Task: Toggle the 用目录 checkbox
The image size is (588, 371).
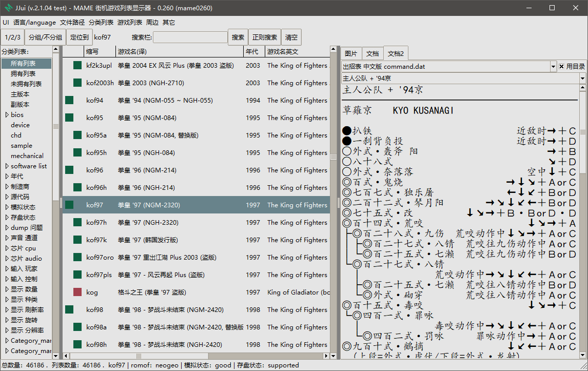Action: pyautogui.click(x=561, y=66)
